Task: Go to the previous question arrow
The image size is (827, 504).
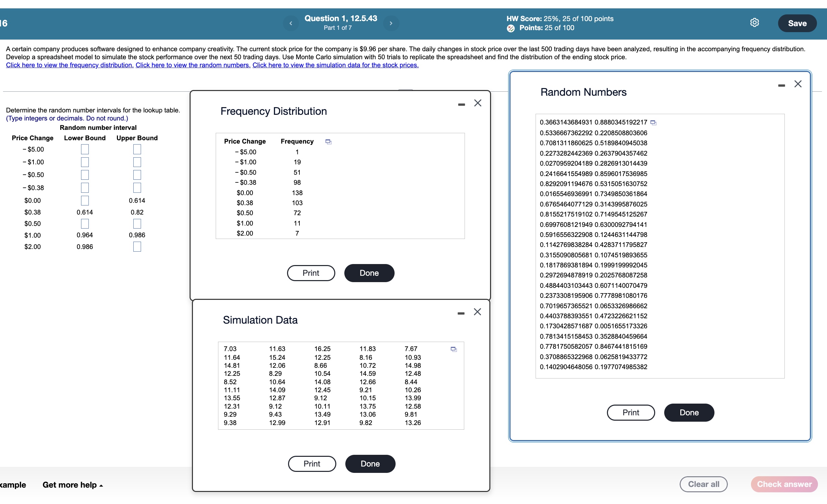Action: [291, 23]
